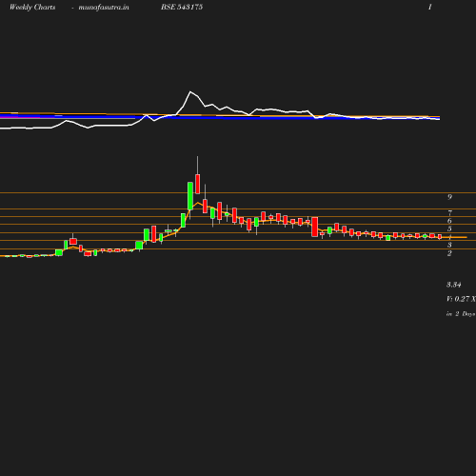476x476 pixels.
Task: Click the 'in 2 Days' text
Action: tap(461, 314)
